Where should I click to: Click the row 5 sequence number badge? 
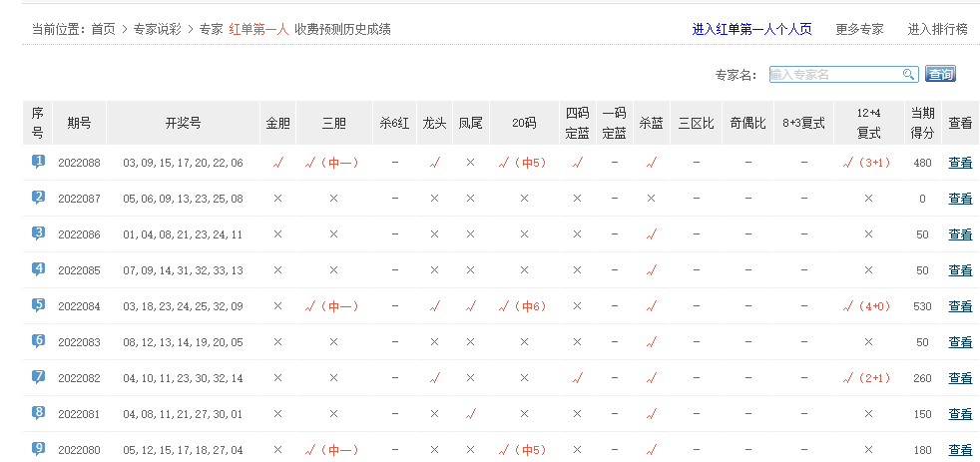[x=38, y=304]
